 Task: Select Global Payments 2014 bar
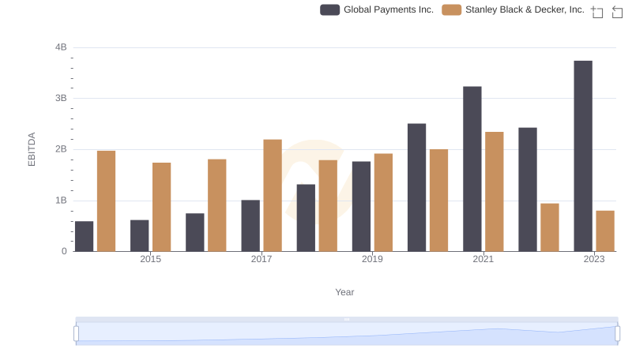coord(85,236)
